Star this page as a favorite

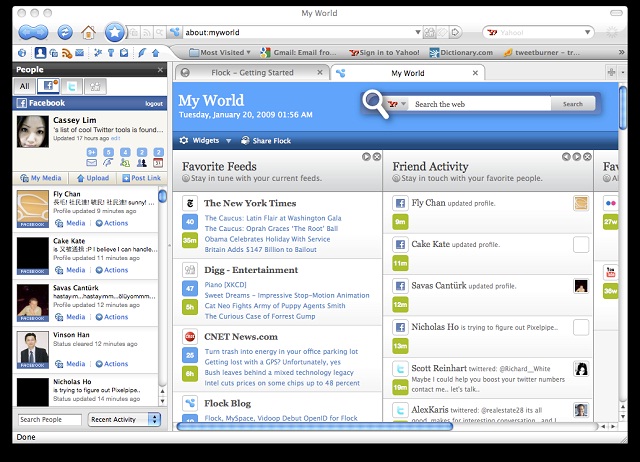[115, 32]
